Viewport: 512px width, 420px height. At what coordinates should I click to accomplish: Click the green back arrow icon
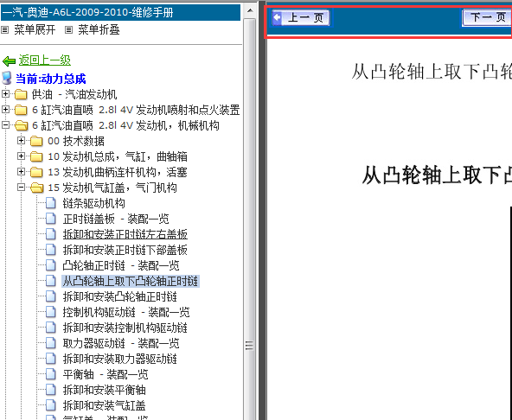coord(9,61)
